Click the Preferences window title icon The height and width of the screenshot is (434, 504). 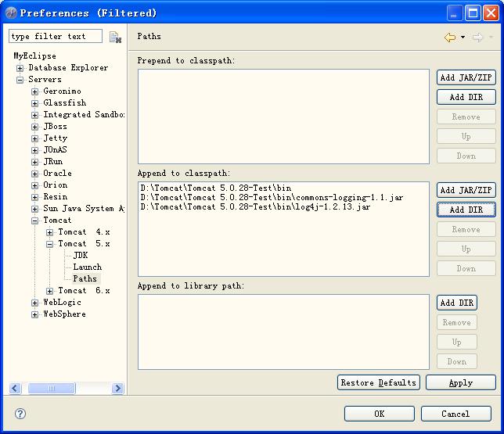point(10,13)
